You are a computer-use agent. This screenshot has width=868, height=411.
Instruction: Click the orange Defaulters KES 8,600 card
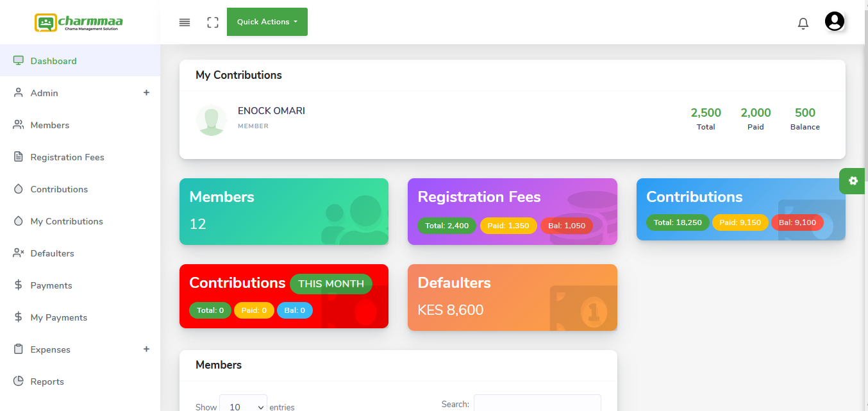(x=512, y=298)
